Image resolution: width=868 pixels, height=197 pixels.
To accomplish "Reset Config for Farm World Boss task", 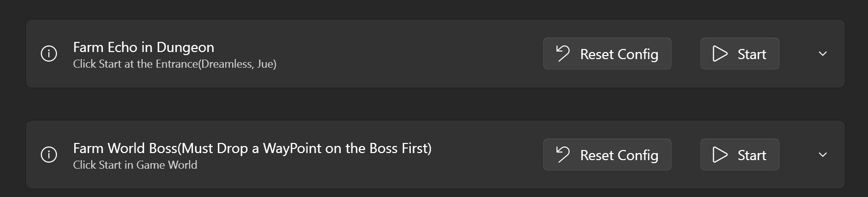I will pos(607,155).
